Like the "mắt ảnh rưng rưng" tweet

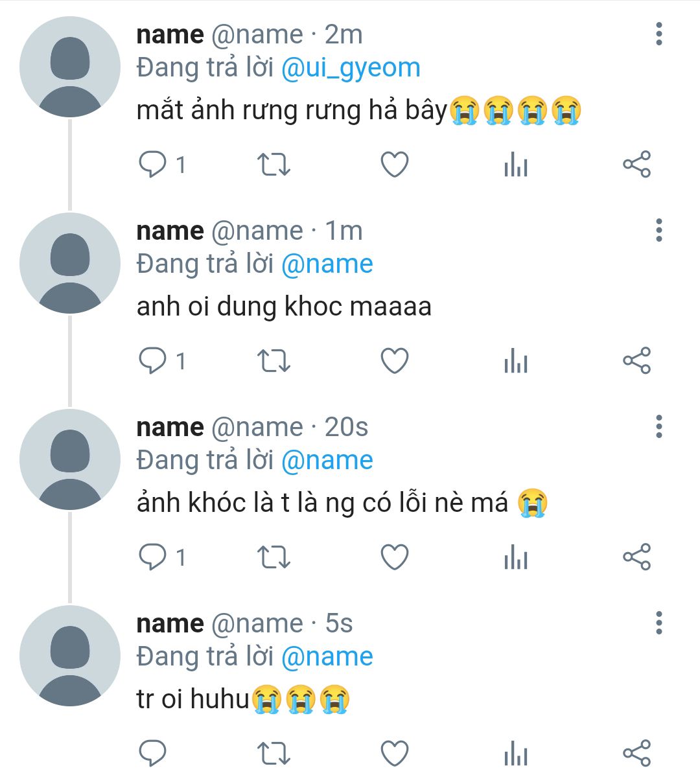point(394,165)
